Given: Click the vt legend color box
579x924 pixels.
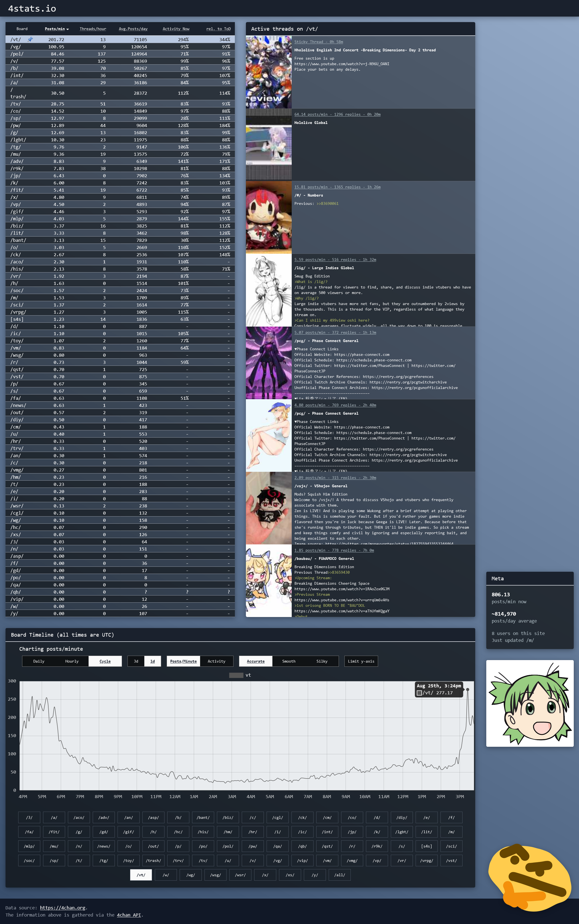Looking at the screenshot, I should 236,675.
